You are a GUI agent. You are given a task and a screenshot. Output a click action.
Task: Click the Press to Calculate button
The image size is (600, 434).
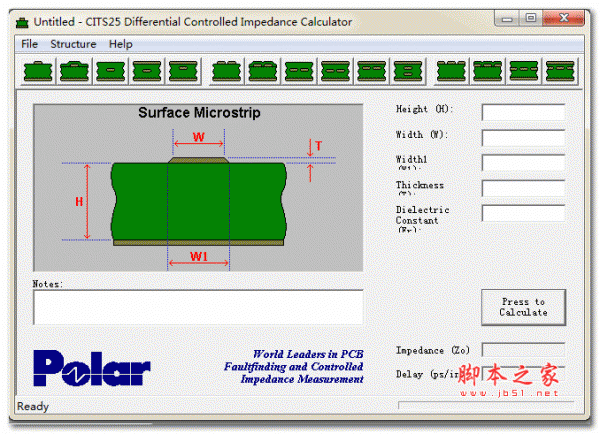523,307
